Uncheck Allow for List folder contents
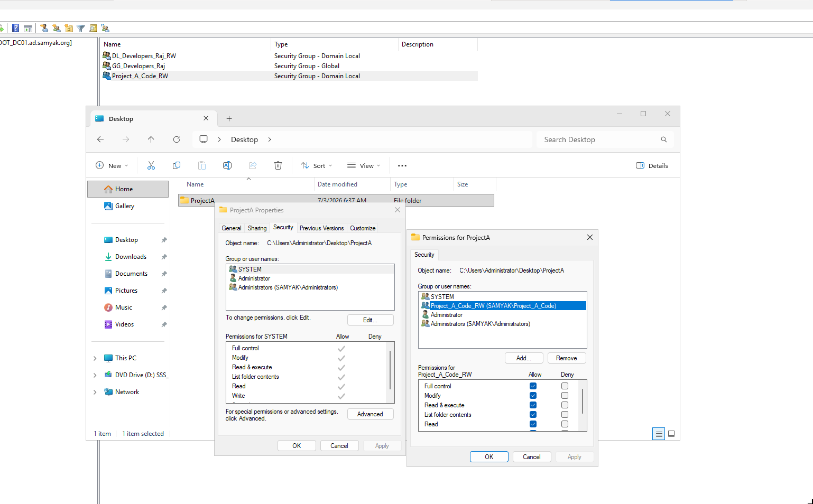Image resolution: width=813 pixels, height=504 pixels. coord(533,415)
